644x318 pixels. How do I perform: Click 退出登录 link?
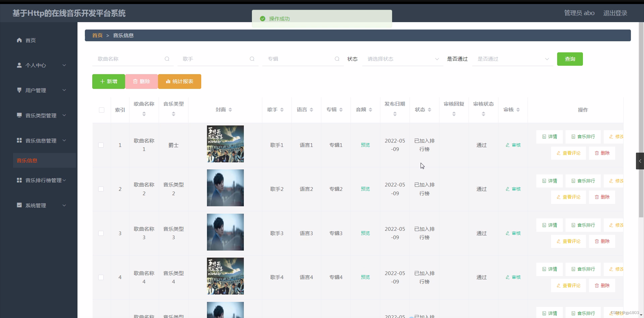click(615, 13)
